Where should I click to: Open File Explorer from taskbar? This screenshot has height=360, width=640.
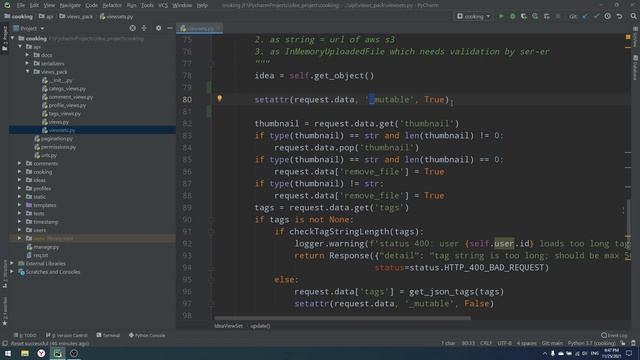(25, 353)
